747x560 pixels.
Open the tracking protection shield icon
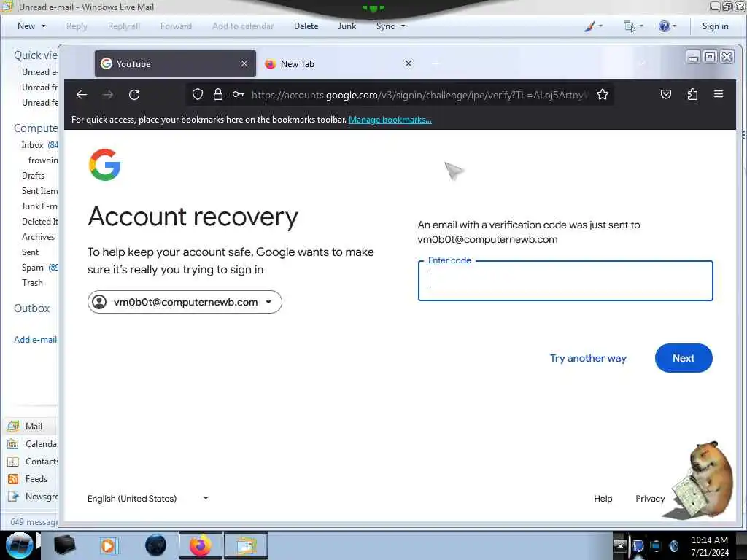tap(198, 94)
